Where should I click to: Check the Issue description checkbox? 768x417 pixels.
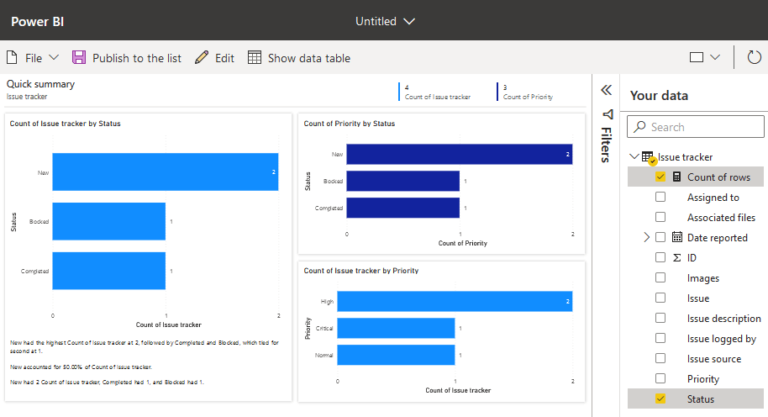click(660, 318)
